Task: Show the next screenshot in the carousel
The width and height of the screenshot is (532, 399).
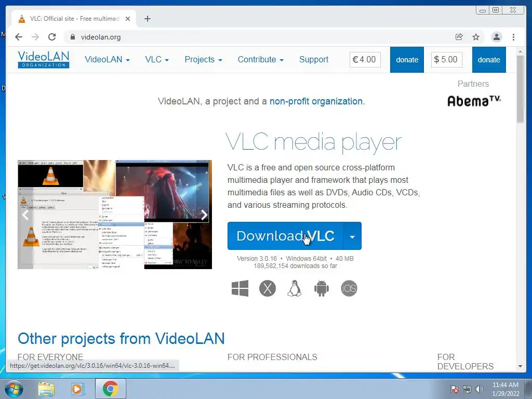Action: tap(204, 215)
